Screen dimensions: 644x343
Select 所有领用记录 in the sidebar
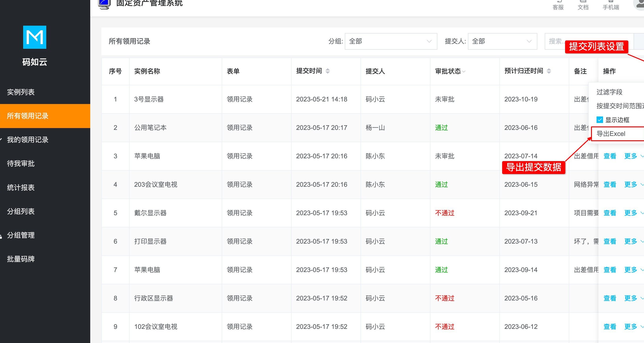pos(45,116)
